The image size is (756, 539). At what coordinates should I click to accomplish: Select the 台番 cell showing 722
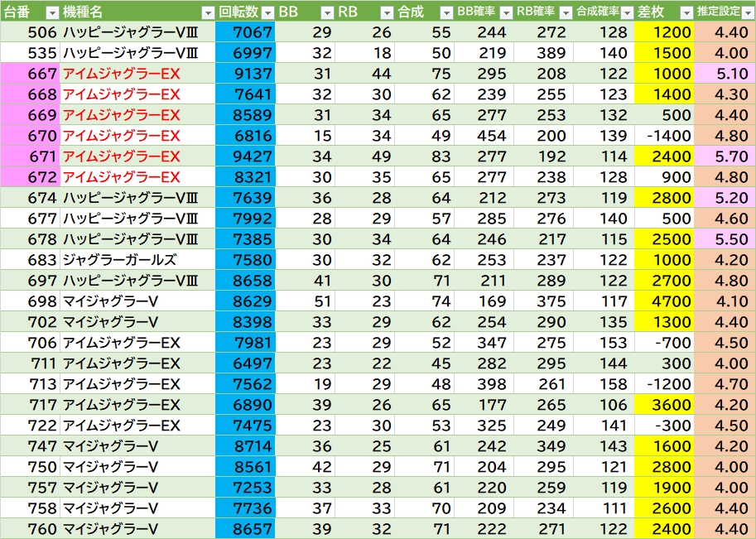(x=30, y=426)
